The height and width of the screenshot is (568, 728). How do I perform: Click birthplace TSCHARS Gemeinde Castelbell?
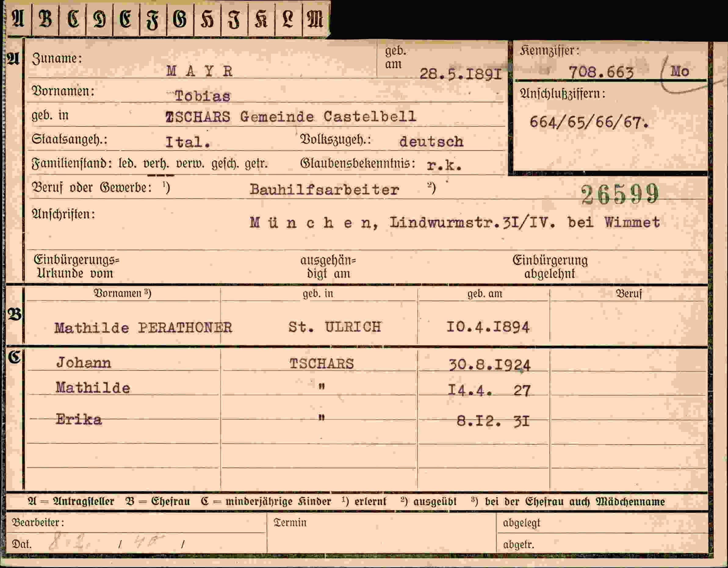point(291,117)
